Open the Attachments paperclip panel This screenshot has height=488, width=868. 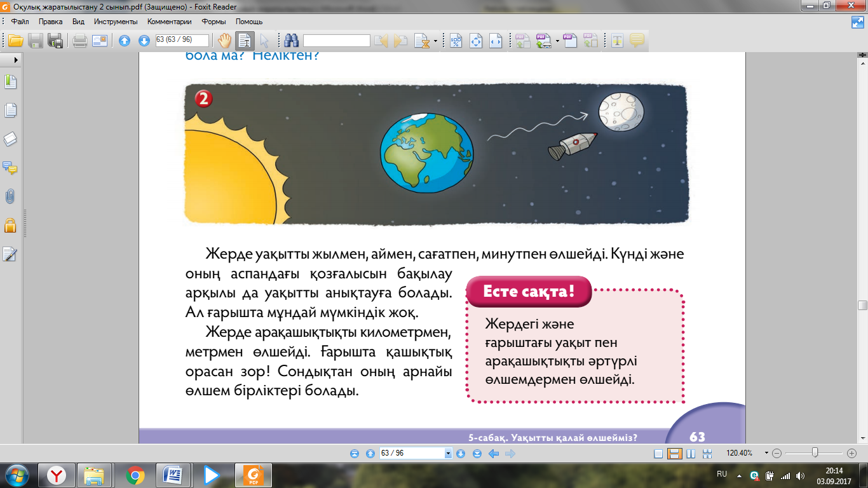point(10,196)
